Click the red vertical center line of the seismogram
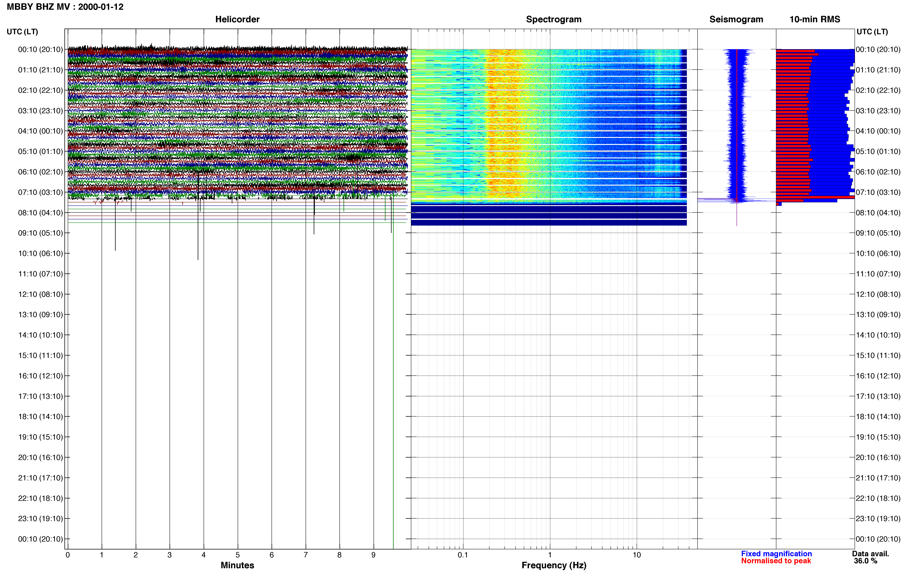 tap(737, 138)
